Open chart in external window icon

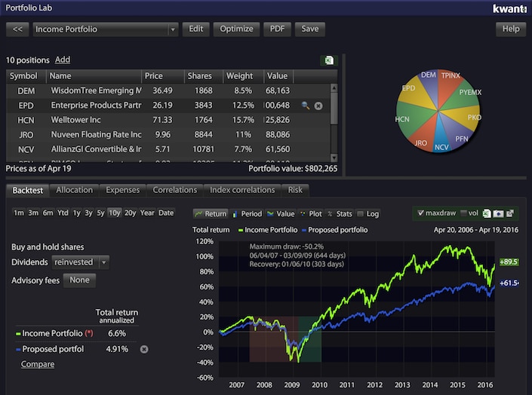[x=510, y=213]
